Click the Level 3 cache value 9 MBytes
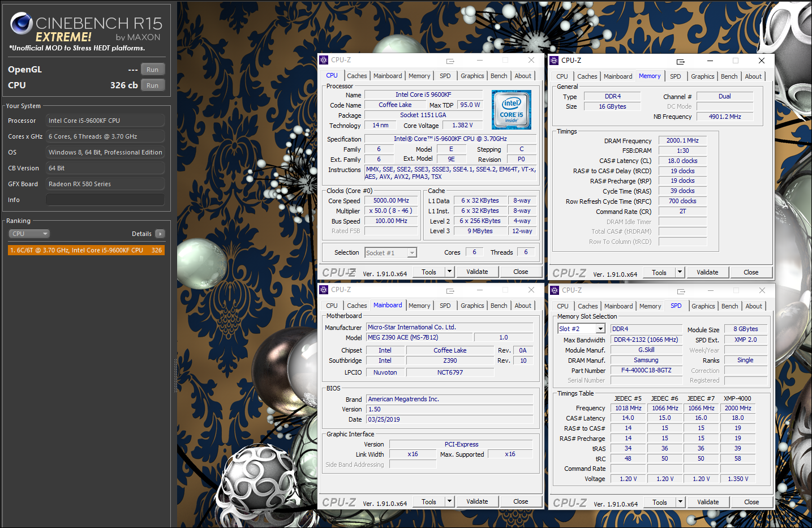812x528 pixels. coord(480,231)
